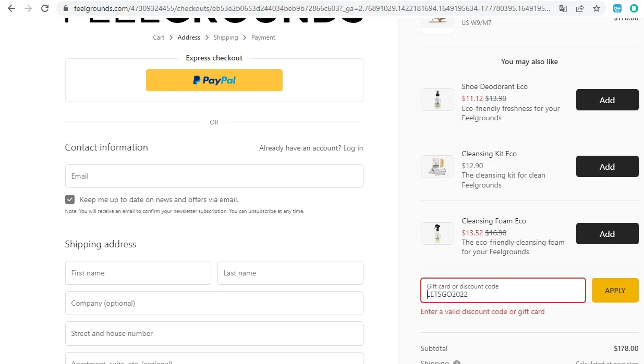Click the Express checkout label
644x364 pixels.
click(214, 58)
